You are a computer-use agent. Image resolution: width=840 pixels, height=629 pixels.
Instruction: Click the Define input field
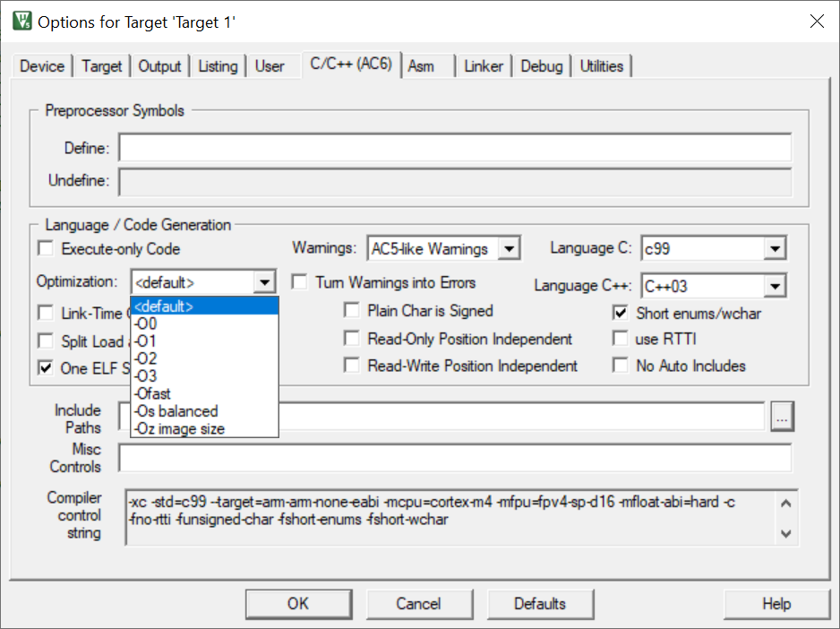click(x=455, y=148)
